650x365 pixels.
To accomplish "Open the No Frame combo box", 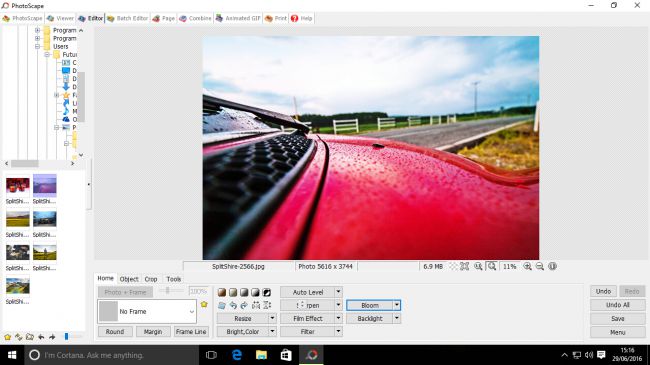I will (x=147, y=311).
